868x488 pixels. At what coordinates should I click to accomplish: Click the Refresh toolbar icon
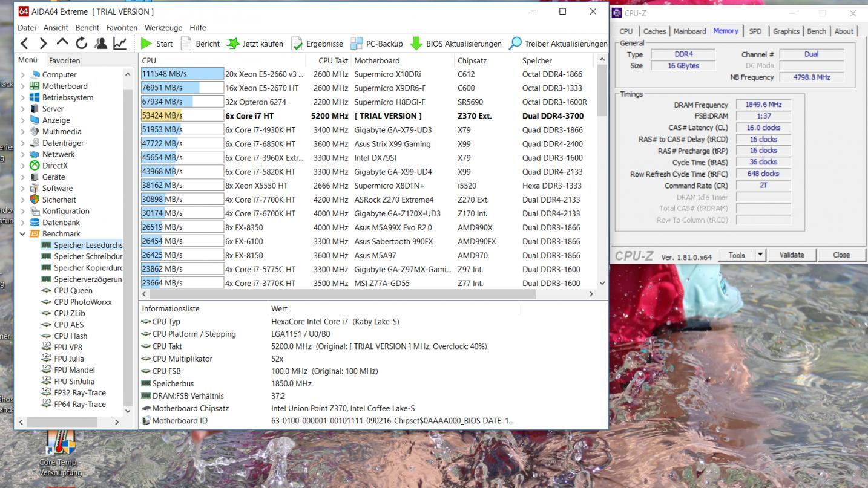(82, 44)
